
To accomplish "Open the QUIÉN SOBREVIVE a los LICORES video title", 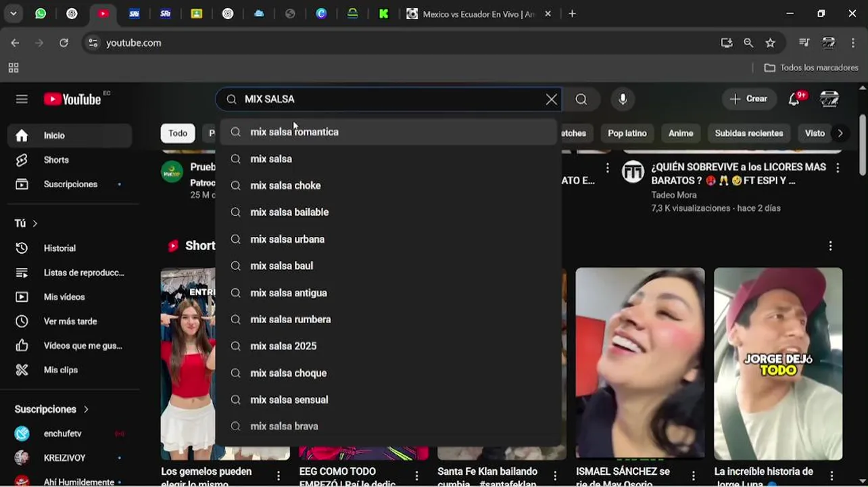I will pos(738,174).
